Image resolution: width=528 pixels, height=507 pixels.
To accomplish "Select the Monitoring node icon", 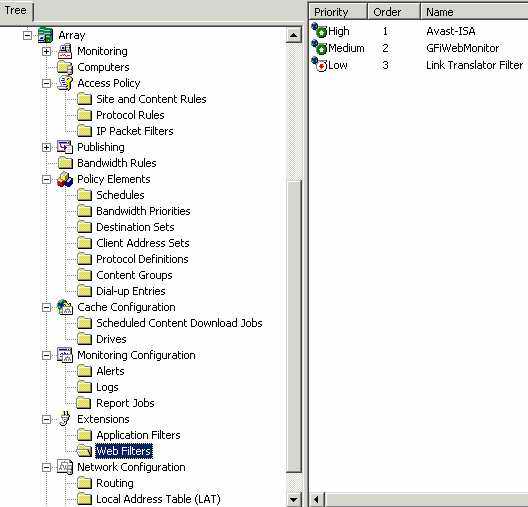I will tap(65, 51).
